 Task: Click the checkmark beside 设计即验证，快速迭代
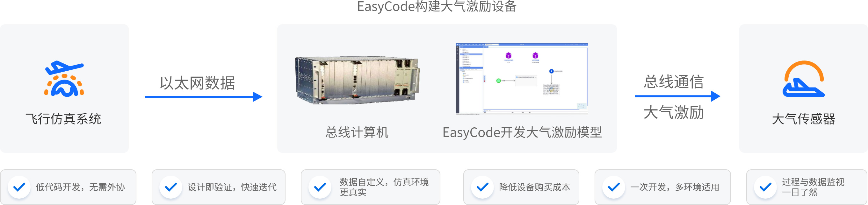coord(171,187)
